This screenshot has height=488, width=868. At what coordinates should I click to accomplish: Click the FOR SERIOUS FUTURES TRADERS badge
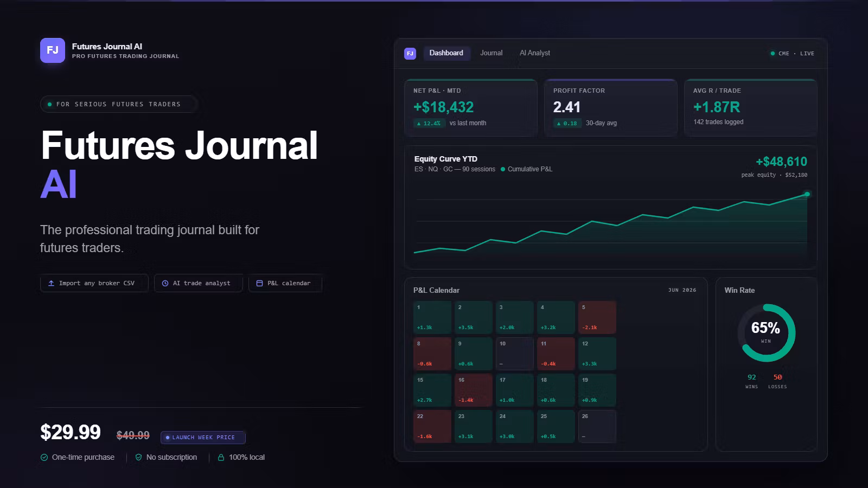coord(119,104)
